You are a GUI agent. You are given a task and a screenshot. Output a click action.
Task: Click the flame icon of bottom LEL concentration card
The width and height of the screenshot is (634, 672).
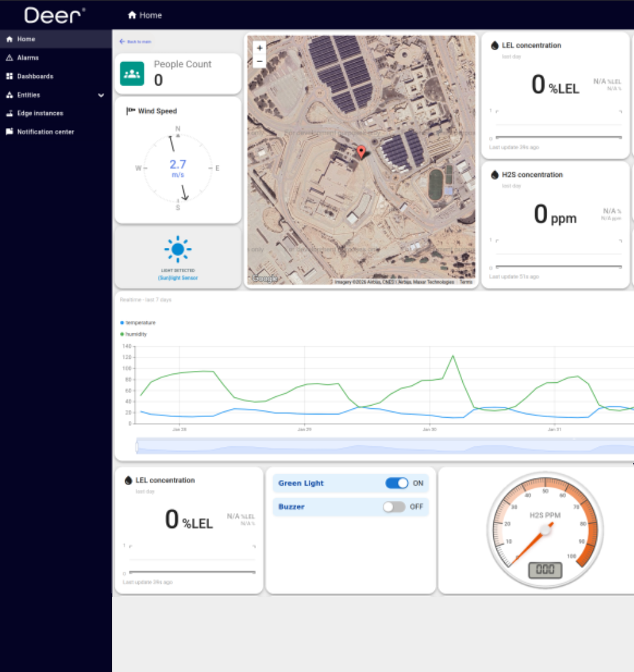point(128,481)
